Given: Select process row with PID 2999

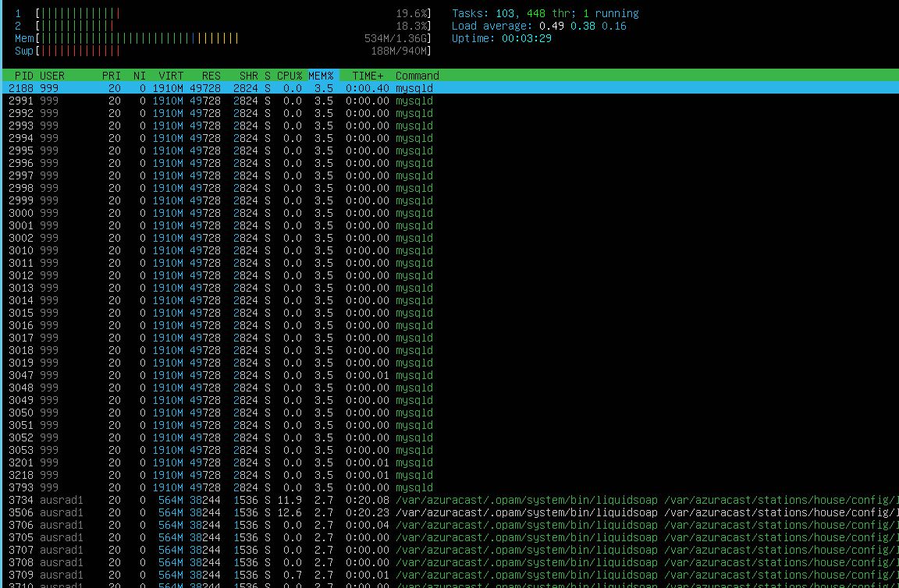Looking at the screenshot, I should (x=449, y=200).
